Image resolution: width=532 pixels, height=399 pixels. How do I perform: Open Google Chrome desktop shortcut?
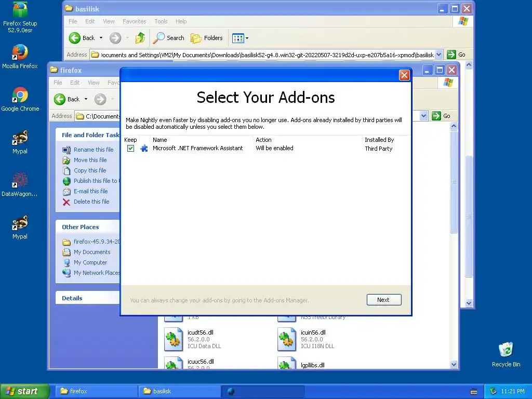[20, 99]
